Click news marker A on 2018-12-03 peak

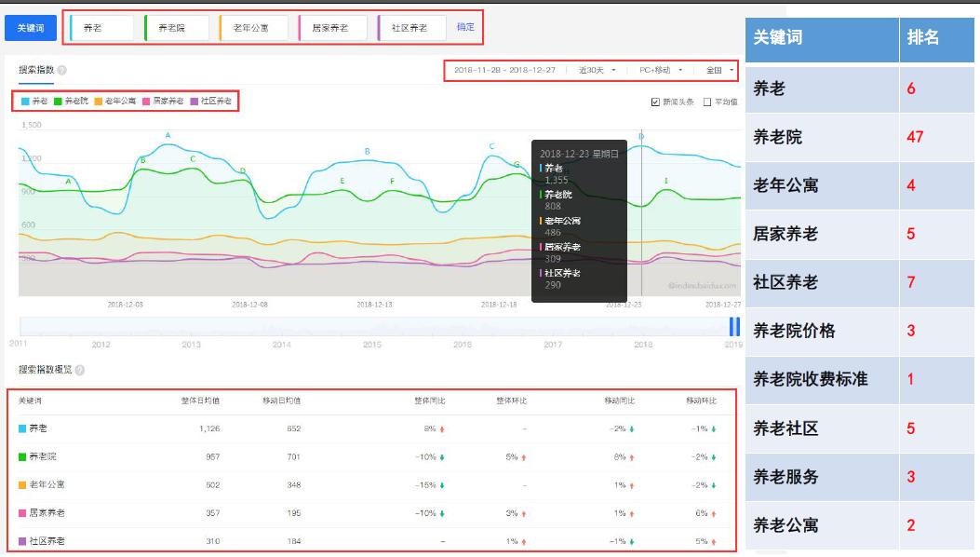[x=168, y=136]
